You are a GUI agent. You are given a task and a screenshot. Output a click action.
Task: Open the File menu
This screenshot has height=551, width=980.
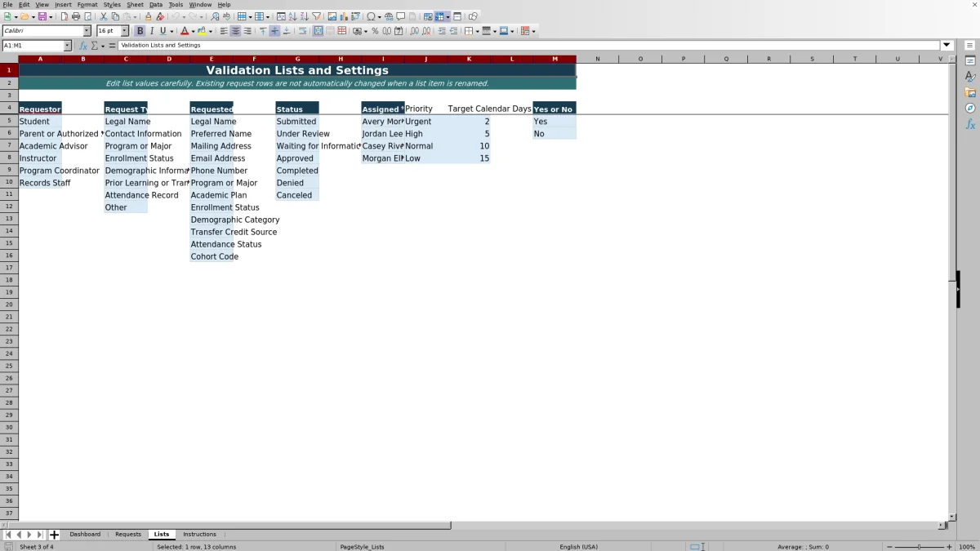pos(7,4)
